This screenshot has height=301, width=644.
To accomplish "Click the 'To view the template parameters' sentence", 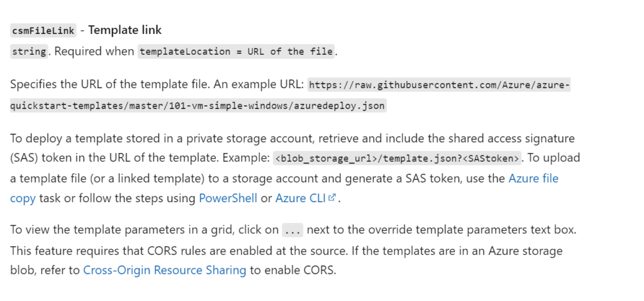I will point(293,230).
